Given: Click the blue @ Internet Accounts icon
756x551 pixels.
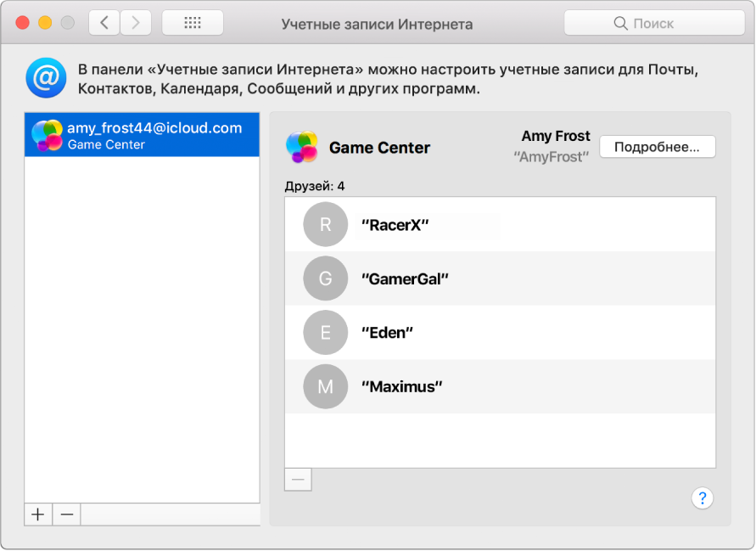Looking at the screenshot, I should 46,77.
